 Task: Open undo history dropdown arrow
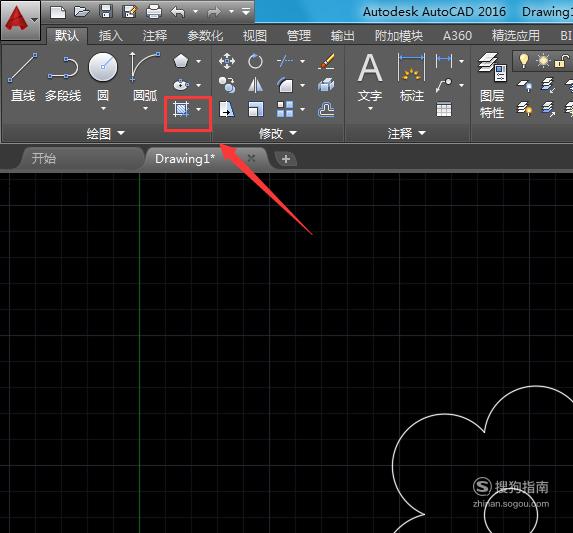(x=196, y=12)
